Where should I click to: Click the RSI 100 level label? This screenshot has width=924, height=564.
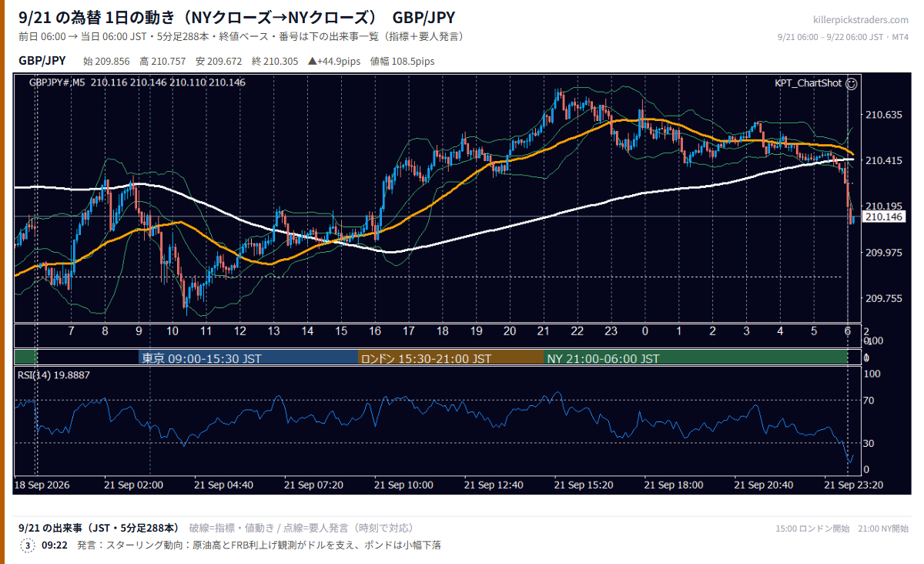click(872, 374)
